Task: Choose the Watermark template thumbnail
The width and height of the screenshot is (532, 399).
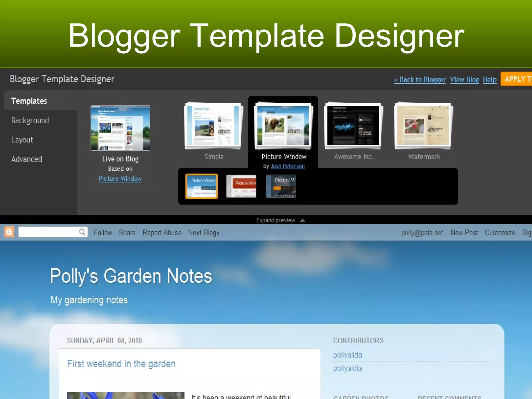Action: click(423, 126)
